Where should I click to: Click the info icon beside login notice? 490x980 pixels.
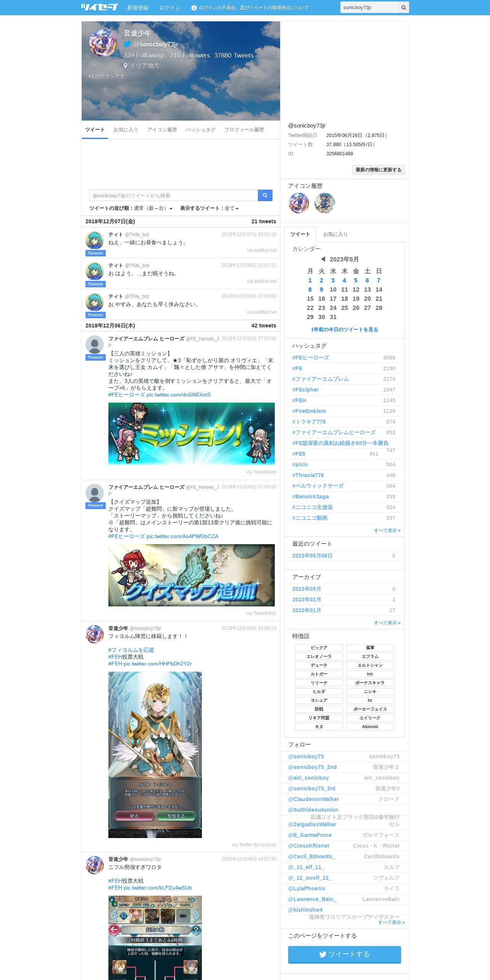click(194, 8)
